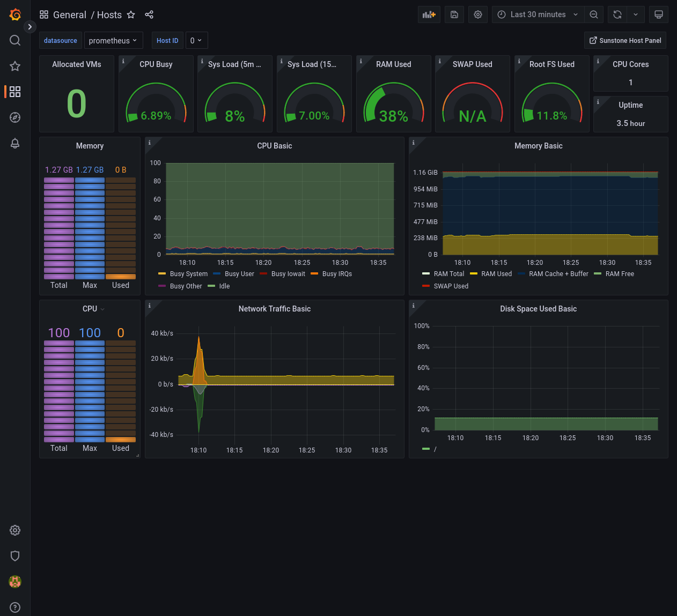This screenshot has height=616, width=677.
Task: Open the Host ID value dropdown showing 0
Action: point(196,40)
